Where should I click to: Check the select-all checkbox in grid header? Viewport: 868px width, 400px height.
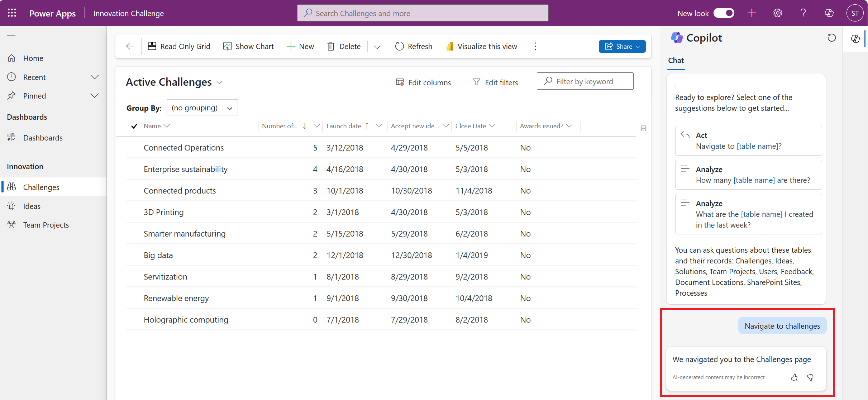pos(134,126)
